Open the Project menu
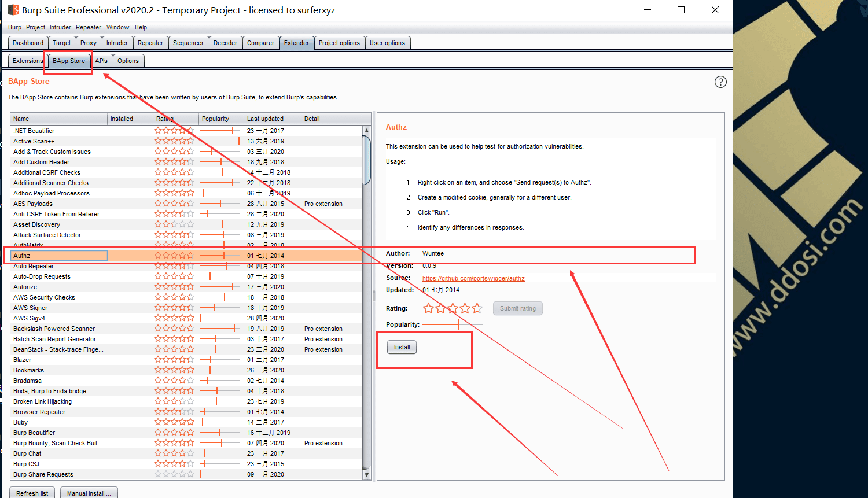868x498 pixels. coord(35,27)
